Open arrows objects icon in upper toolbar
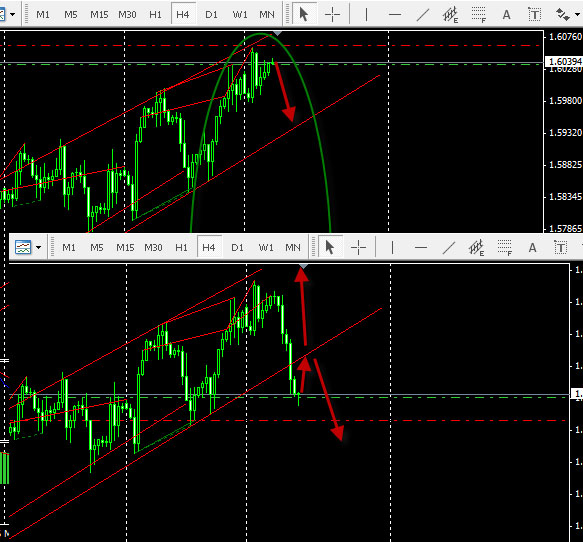Image resolution: width=583 pixels, height=542 pixels. pyautogui.click(x=563, y=14)
